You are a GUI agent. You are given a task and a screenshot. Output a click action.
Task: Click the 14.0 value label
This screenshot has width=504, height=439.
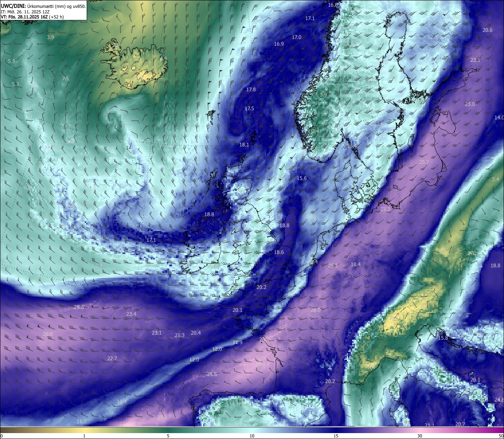pos(499,118)
